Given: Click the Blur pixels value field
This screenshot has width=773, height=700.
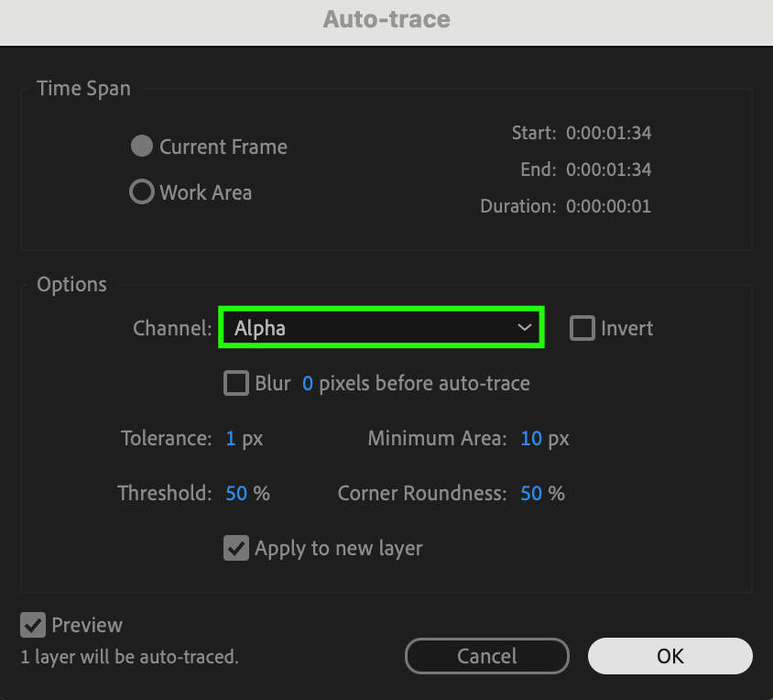Looking at the screenshot, I should [308, 383].
